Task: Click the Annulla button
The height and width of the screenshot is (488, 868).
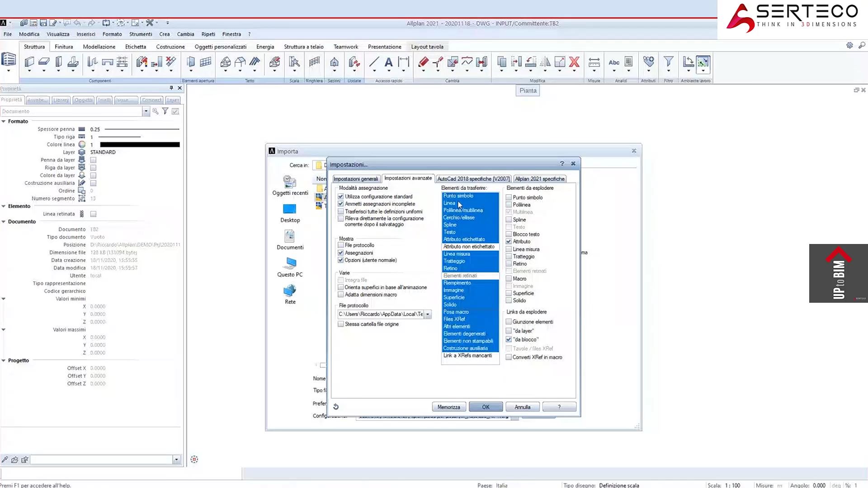Action: [523, 407]
